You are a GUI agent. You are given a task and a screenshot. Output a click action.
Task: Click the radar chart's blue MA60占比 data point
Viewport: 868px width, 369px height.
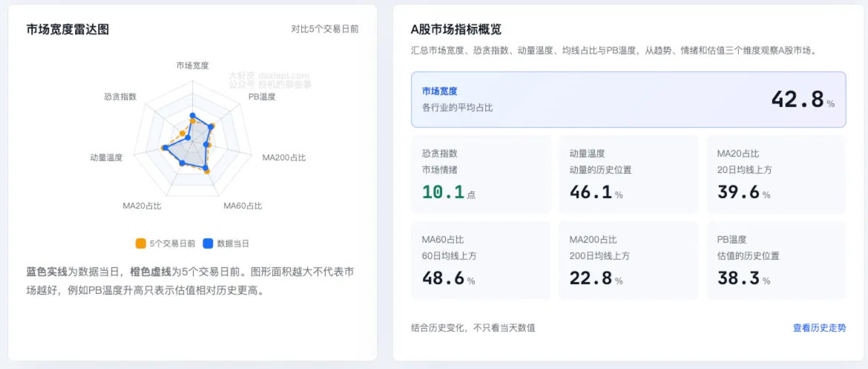pos(206,168)
